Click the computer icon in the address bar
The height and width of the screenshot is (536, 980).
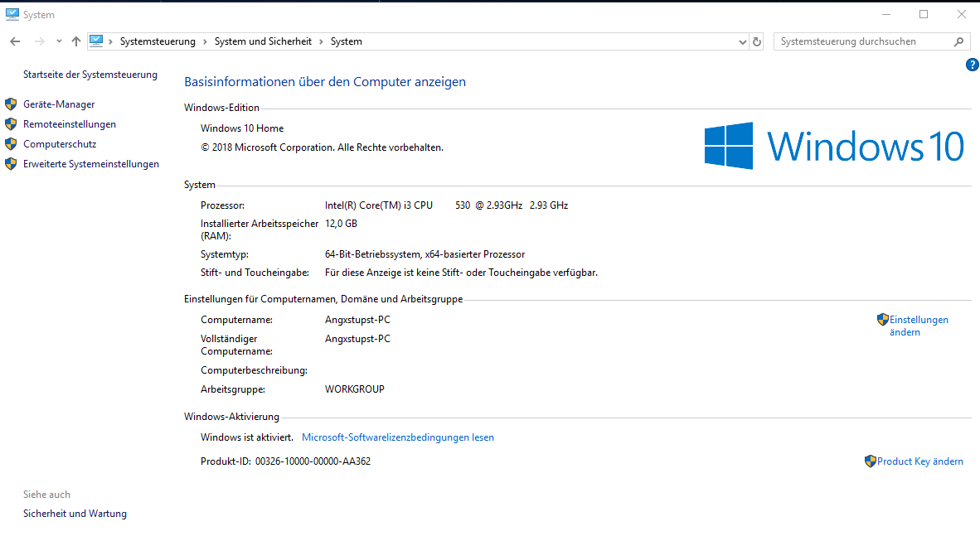[x=96, y=41]
